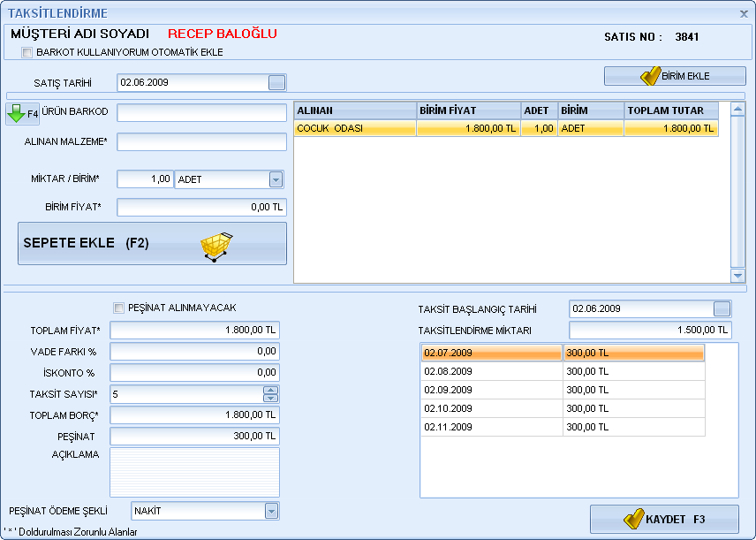Screen dimensions: 756x540
Task: Select the COCUK ODASI row
Action: click(506, 128)
